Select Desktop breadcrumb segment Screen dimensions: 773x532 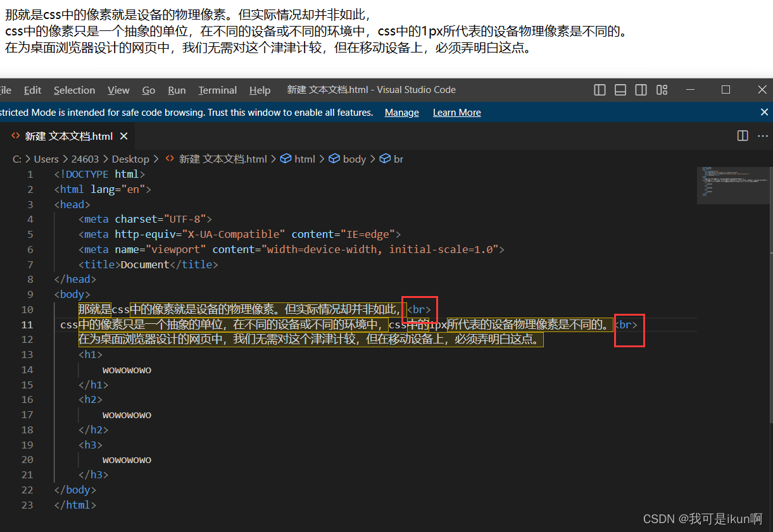tap(130, 159)
